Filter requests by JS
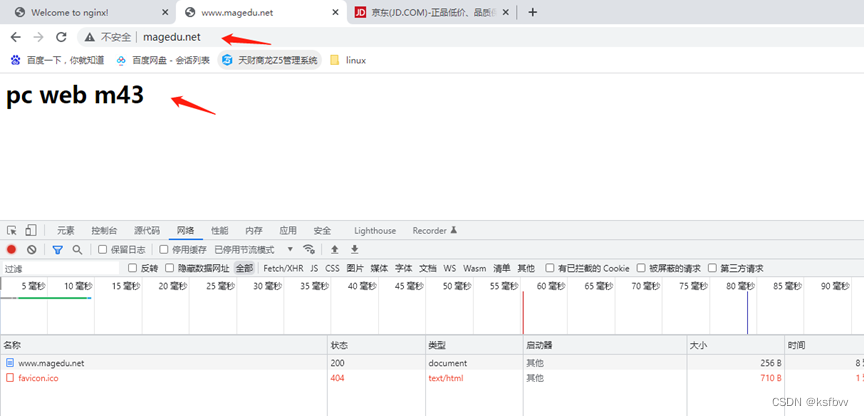Image resolution: width=864 pixels, height=416 pixels. pos(314,268)
